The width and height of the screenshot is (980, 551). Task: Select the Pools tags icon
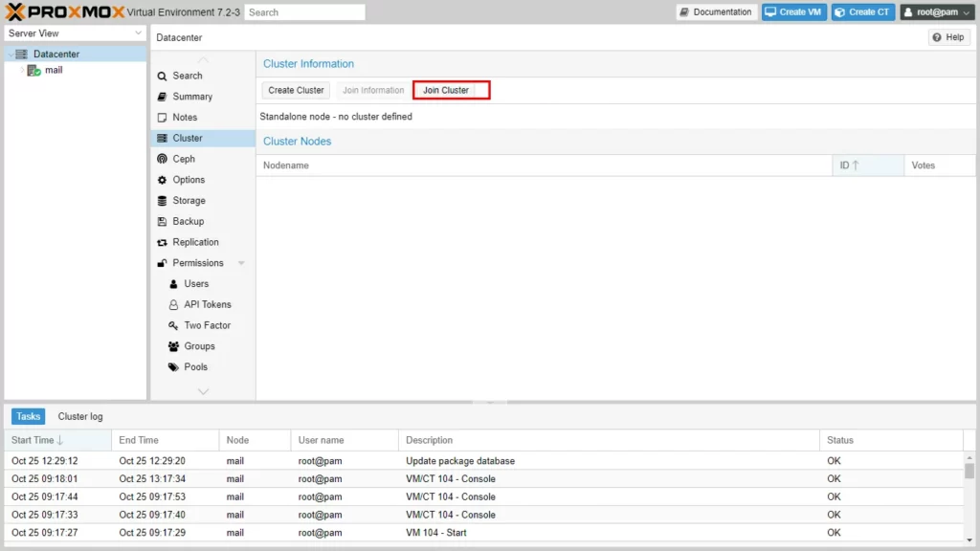pos(173,367)
